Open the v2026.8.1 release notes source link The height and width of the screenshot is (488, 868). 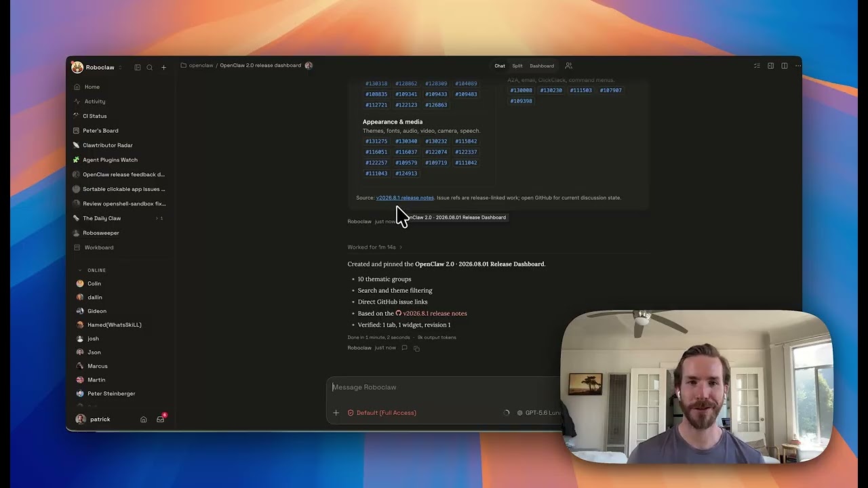pyautogui.click(x=405, y=198)
